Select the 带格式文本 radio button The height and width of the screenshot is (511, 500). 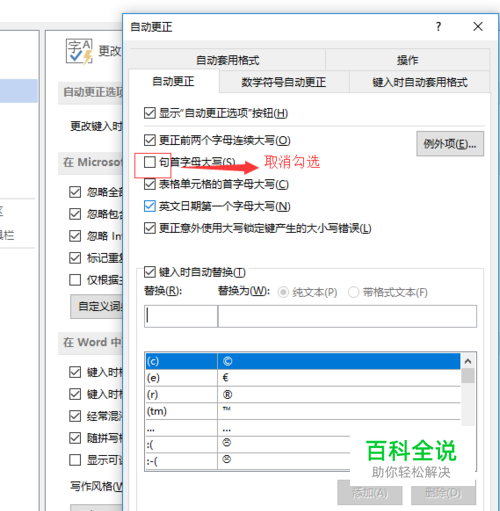(353, 292)
